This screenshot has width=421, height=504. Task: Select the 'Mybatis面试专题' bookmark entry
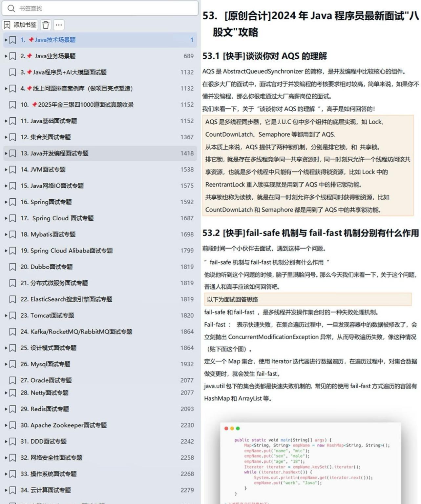[x=53, y=234]
